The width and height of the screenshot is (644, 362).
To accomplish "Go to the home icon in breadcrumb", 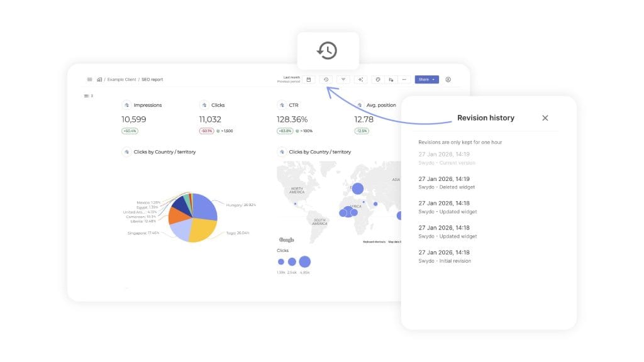I will pos(99,80).
